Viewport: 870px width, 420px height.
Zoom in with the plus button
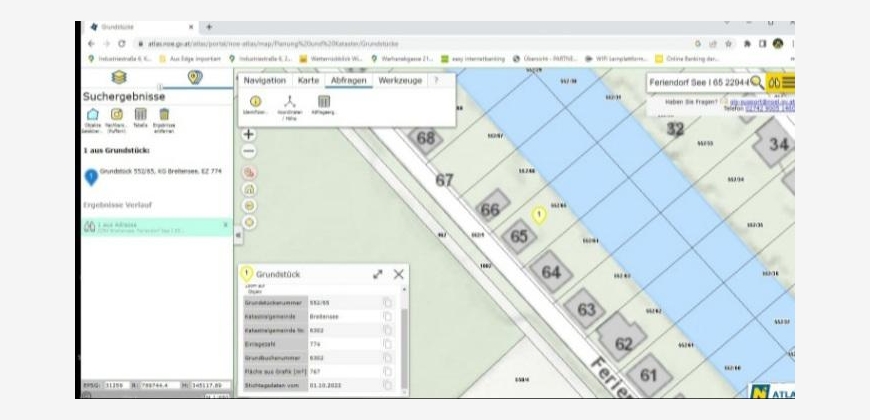coord(249,133)
